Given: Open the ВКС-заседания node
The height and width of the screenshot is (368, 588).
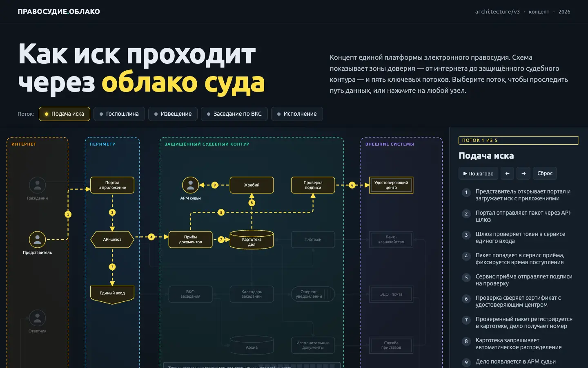Looking at the screenshot, I should [x=190, y=294].
